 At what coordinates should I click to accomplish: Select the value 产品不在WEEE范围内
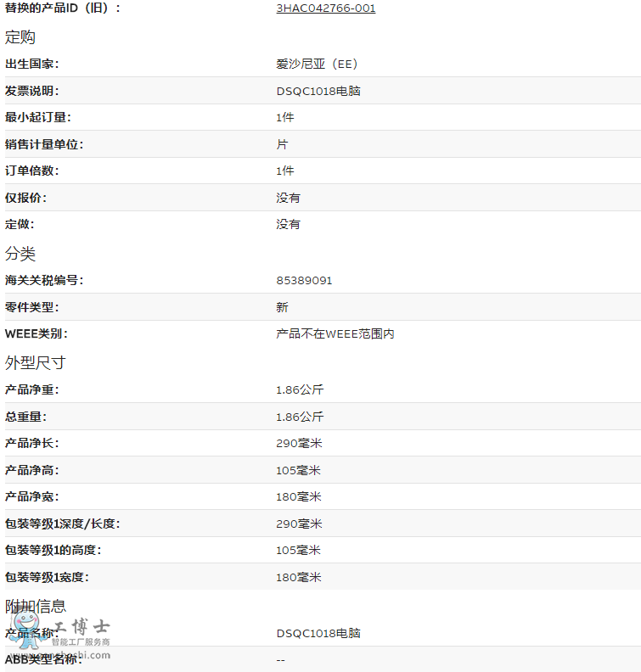point(335,333)
